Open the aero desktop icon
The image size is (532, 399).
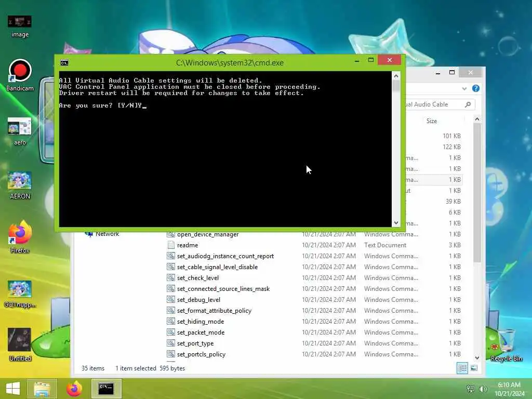20,131
